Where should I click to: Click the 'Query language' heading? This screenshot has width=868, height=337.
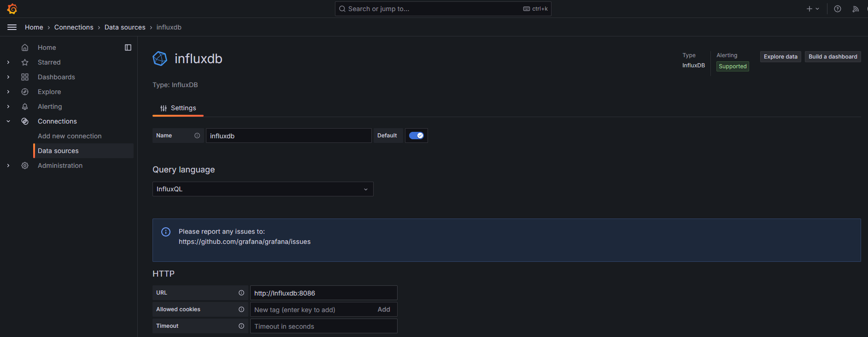click(x=183, y=170)
